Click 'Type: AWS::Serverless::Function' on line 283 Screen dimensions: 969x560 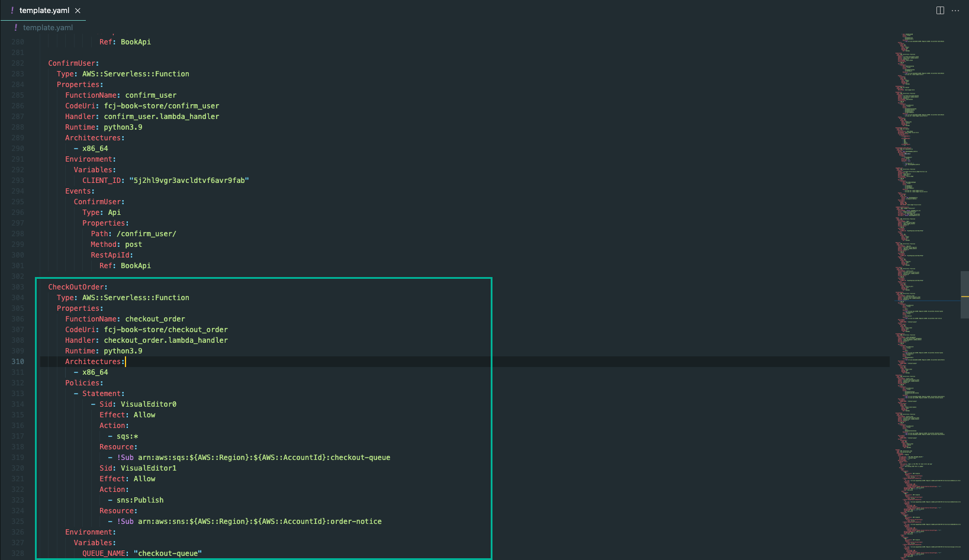pyautogui.click(x=123, y=74)
